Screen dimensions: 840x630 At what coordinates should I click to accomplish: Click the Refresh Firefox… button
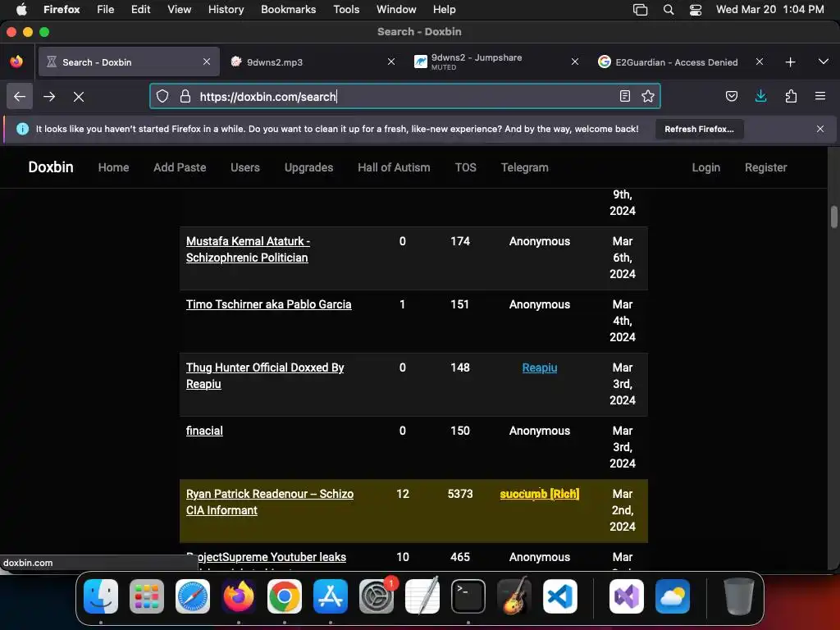(699, 129)
